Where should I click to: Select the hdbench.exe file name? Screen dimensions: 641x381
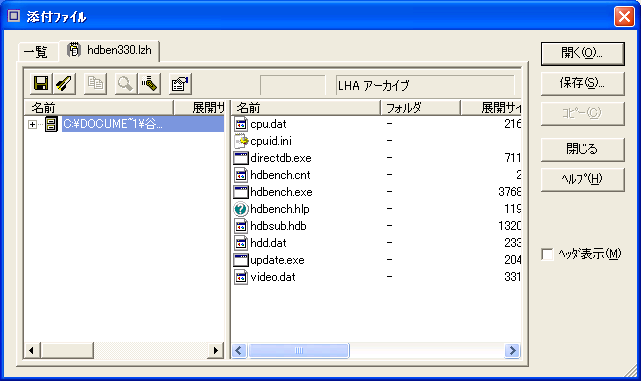point(281,192)
